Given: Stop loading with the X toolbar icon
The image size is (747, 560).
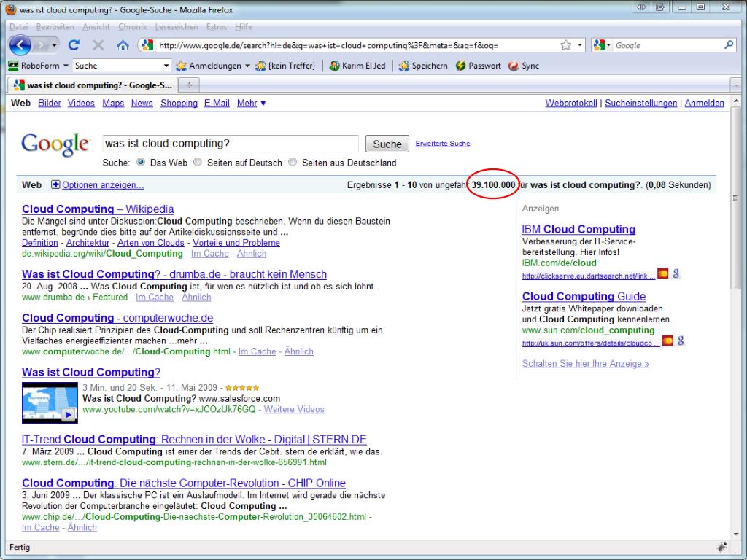Looking at the screenshot, I should coord(98,45).
